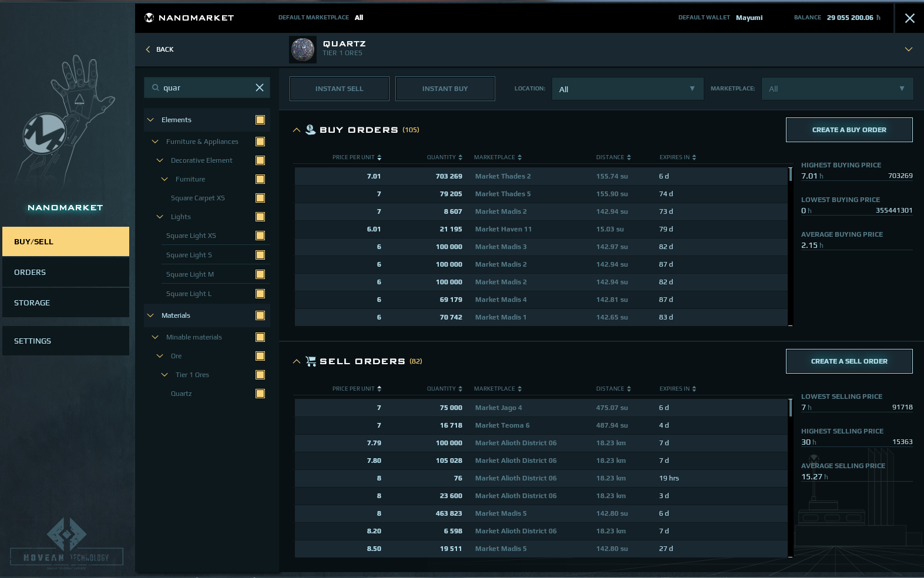This screenshot has width=924, height=578.
Task: Open the Location dropdown
Action: 627,89
